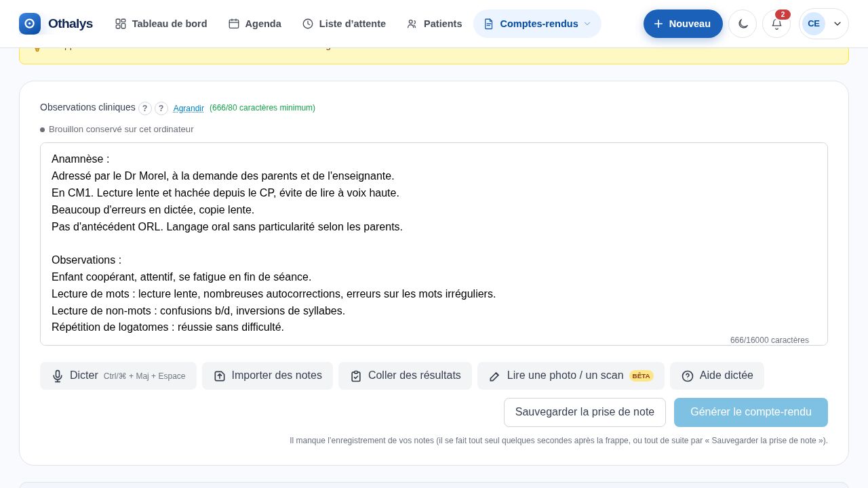Click the Othalys logo icon
The height and width of the screenshot is (488, 868).
(x=30, y=24)
